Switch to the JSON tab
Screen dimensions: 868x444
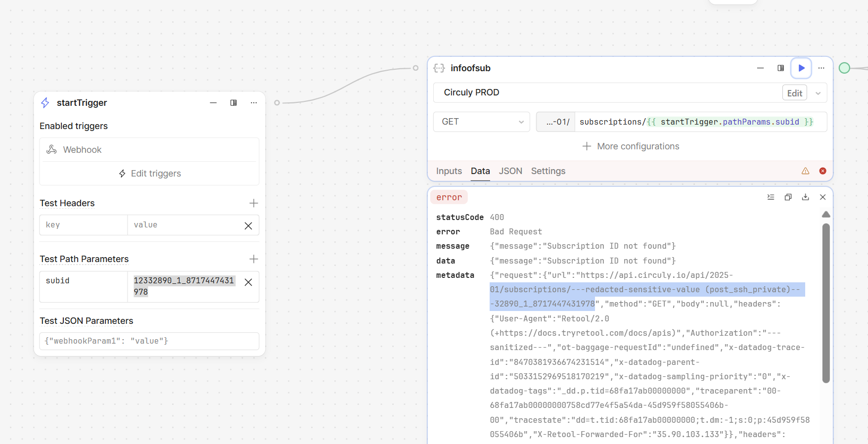click(510, 171)
